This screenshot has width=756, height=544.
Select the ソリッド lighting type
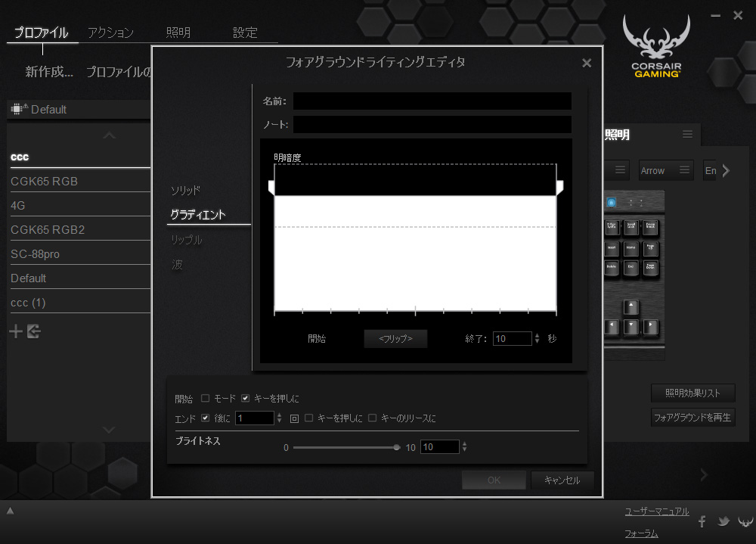pyautogui.click(x=185, y=190)
